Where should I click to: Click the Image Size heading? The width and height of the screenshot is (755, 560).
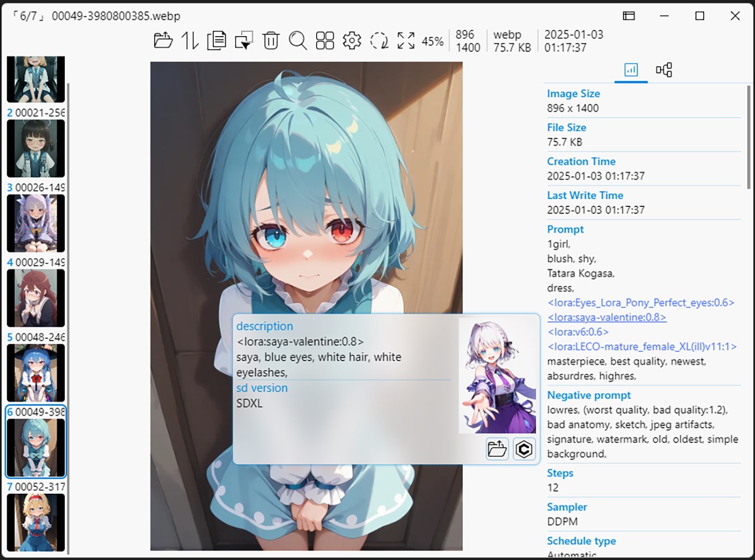(573, 93)
